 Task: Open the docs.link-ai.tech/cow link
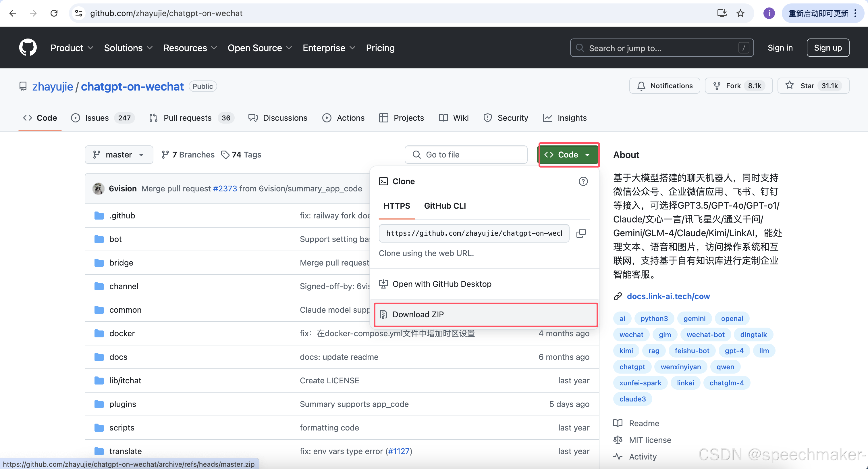668,296
